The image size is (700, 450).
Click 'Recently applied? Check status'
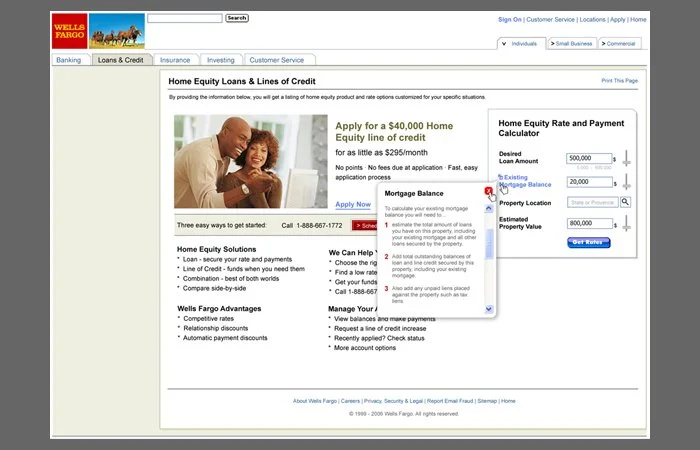coord(379,338)
